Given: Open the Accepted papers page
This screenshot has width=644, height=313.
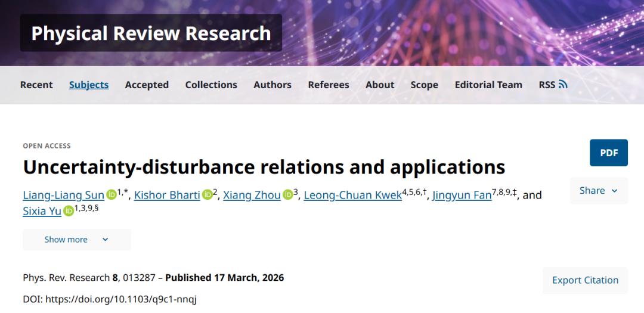Looking at the screenshot, I should (147, 85).
